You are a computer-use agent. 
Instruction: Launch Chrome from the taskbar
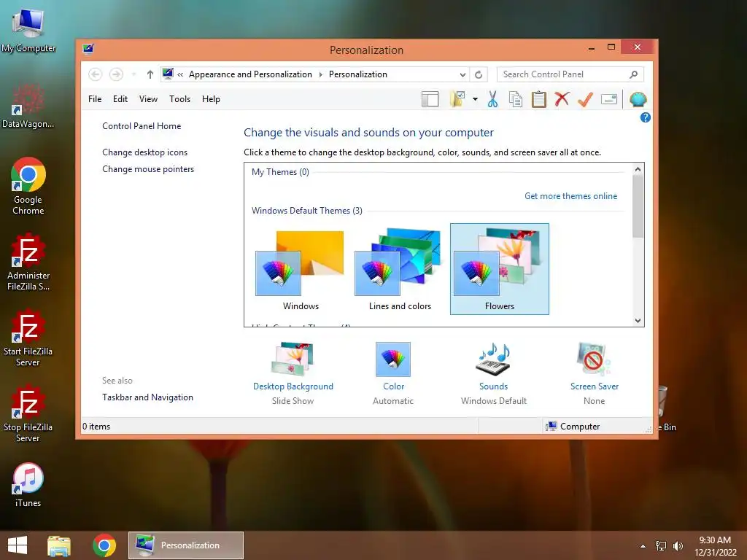pos(104,545)
